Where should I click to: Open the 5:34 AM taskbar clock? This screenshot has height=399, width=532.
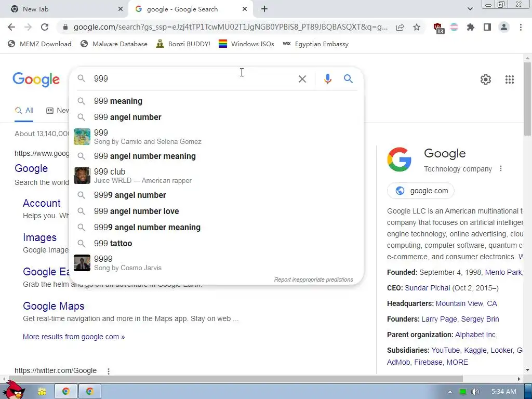tap(504, 392)
